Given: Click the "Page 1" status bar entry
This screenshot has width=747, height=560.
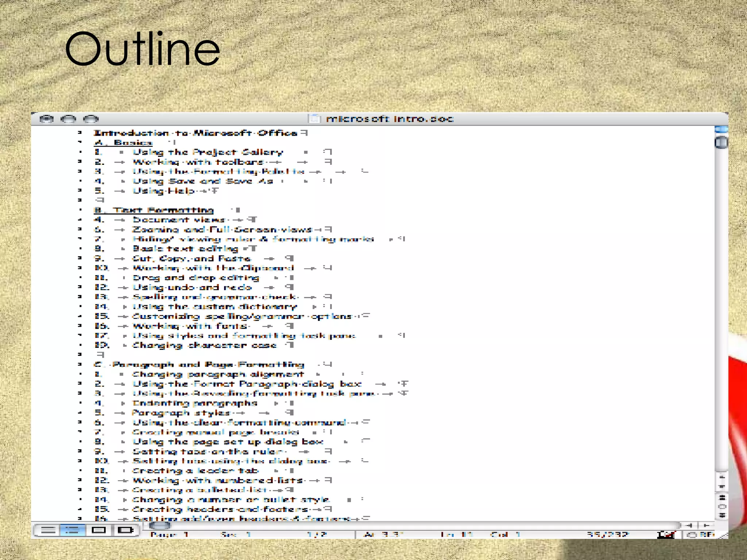Looking at the screenshot, I should [170, 534].
